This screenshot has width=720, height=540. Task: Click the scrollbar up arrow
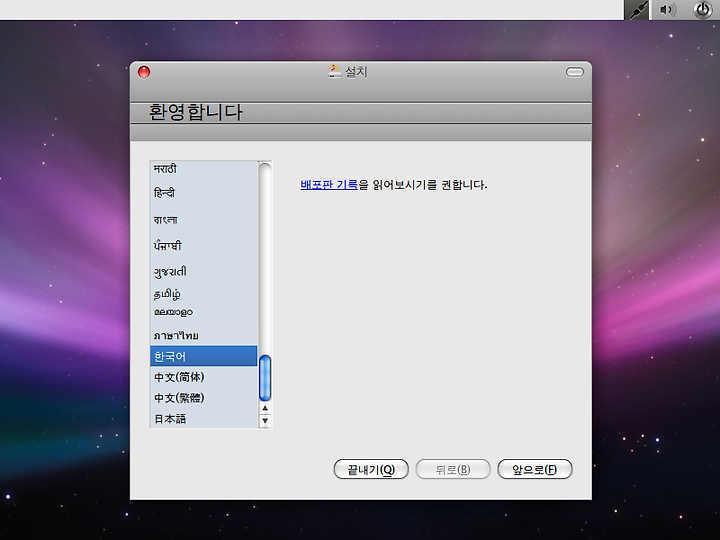tap(265, 408)
